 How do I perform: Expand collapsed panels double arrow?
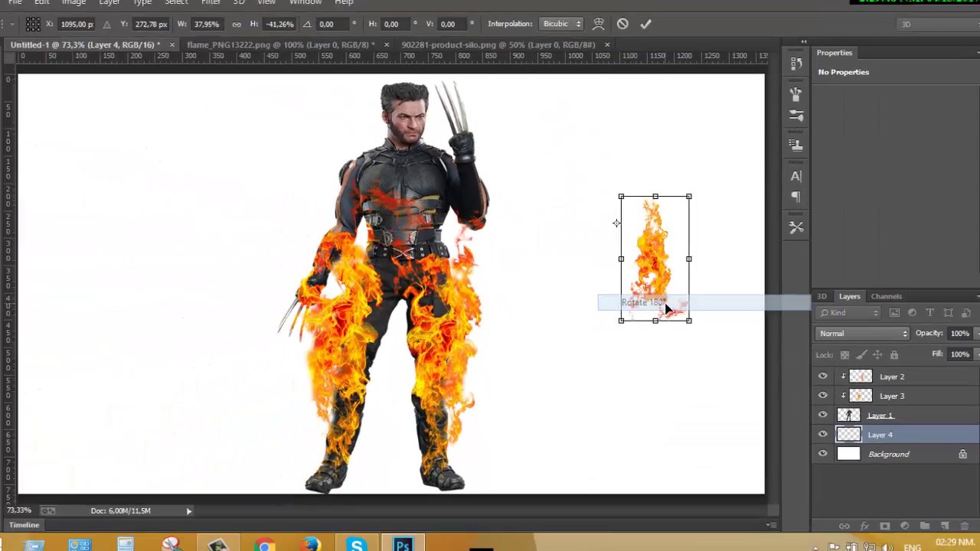803,42
